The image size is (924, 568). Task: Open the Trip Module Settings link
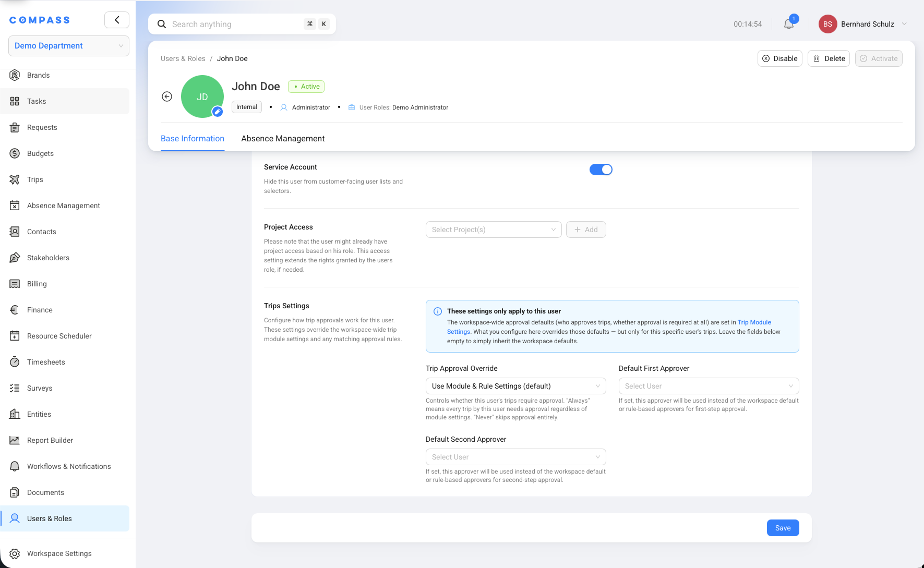(x=754, y=322)
